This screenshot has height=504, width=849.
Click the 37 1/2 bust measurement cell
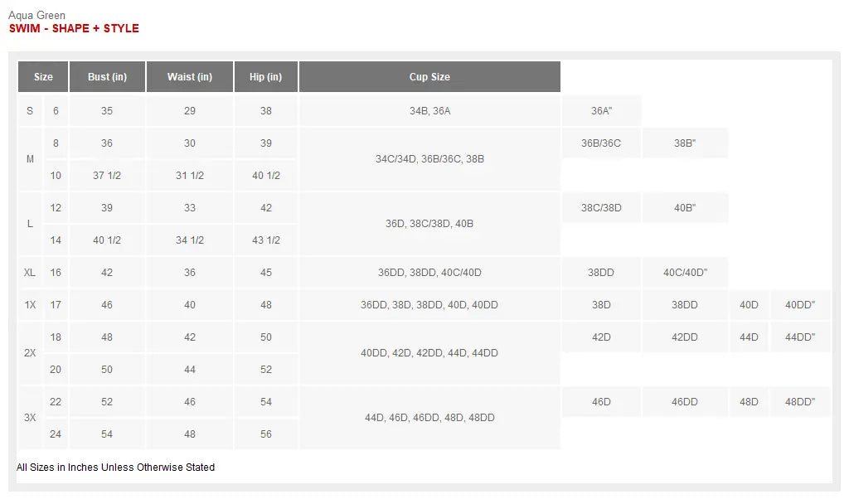tap(107, 176)
